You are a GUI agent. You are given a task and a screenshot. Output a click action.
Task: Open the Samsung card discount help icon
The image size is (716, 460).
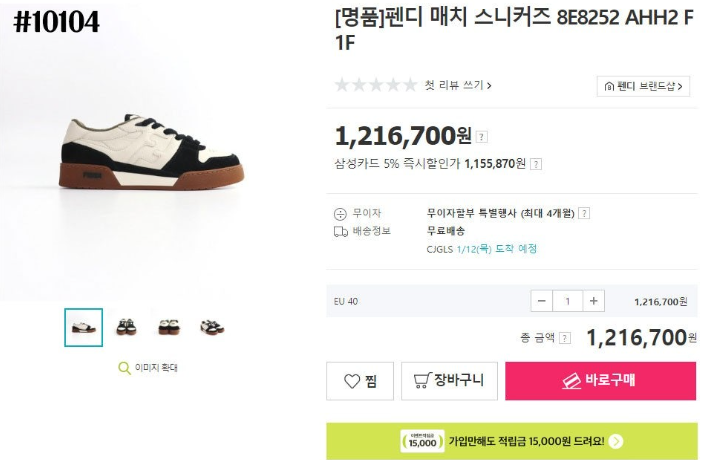[536, 163]
